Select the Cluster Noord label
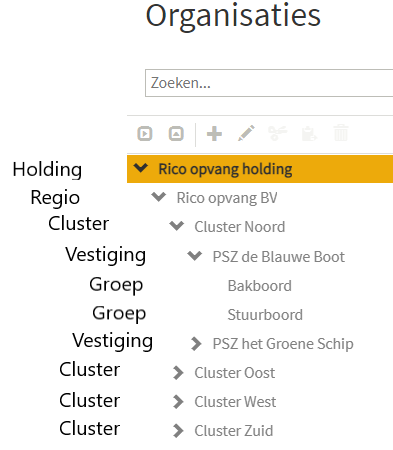 coord(240,227)
